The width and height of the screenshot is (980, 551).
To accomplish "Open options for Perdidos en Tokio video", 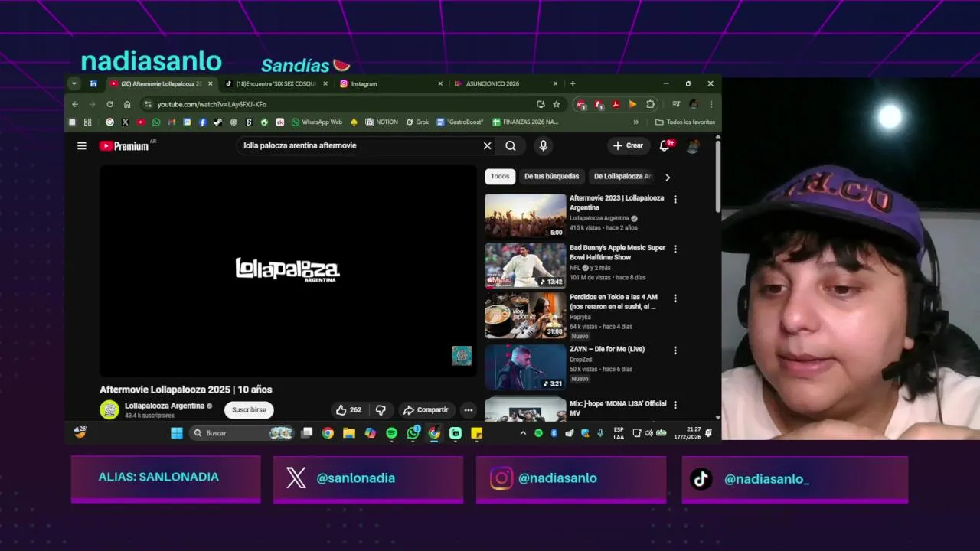I will [x=675, y=298].
